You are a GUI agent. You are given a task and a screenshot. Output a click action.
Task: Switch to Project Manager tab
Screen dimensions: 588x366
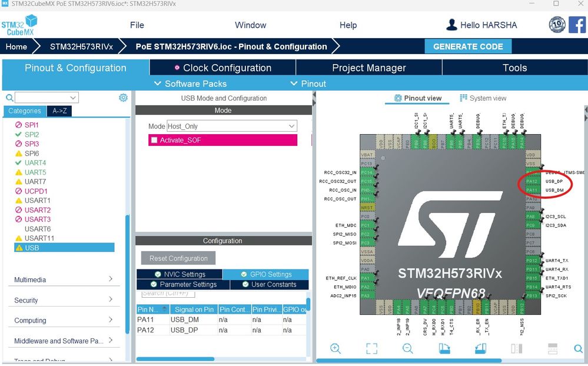pos(369,68)
